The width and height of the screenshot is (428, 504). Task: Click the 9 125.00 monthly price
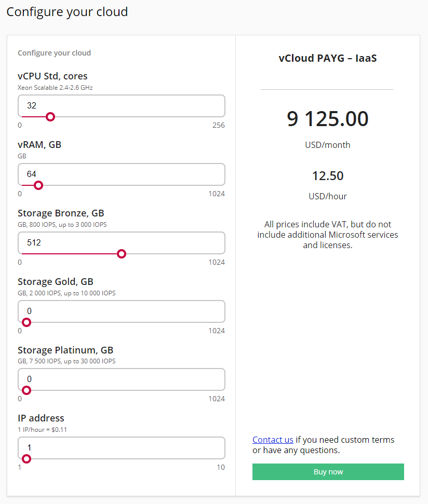[327, 119]
